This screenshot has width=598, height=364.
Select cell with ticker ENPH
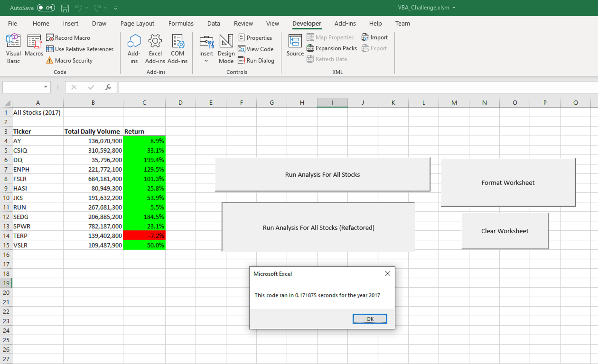[x=38, y=169]
